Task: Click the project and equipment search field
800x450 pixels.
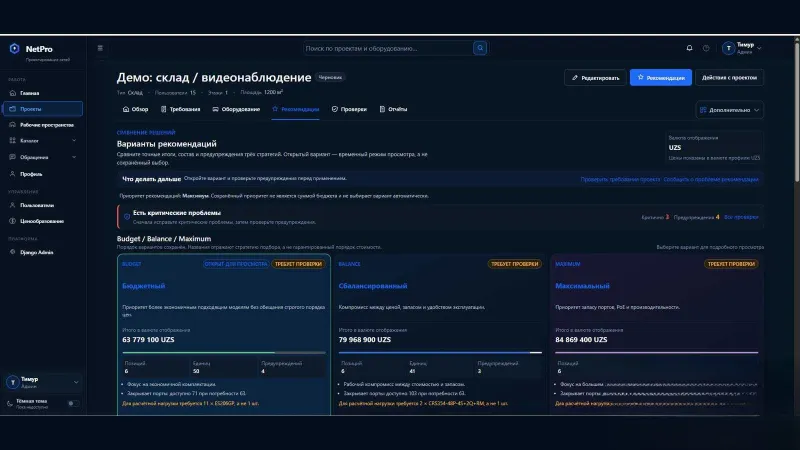Action: [388, 48]
